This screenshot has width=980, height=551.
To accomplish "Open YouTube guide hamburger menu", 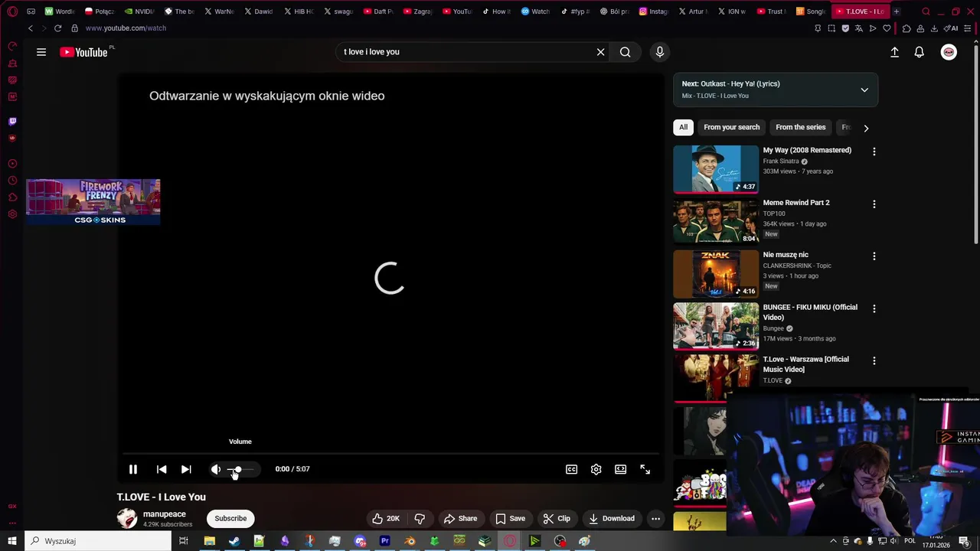I will [41, 52].
